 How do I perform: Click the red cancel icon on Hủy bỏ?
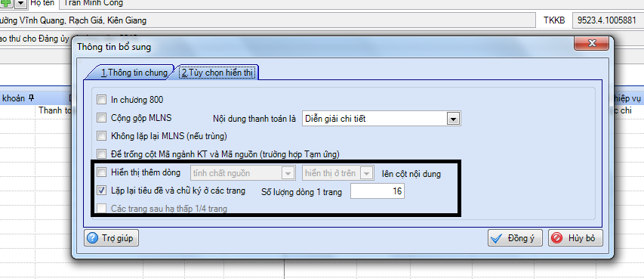click(557, 238)
